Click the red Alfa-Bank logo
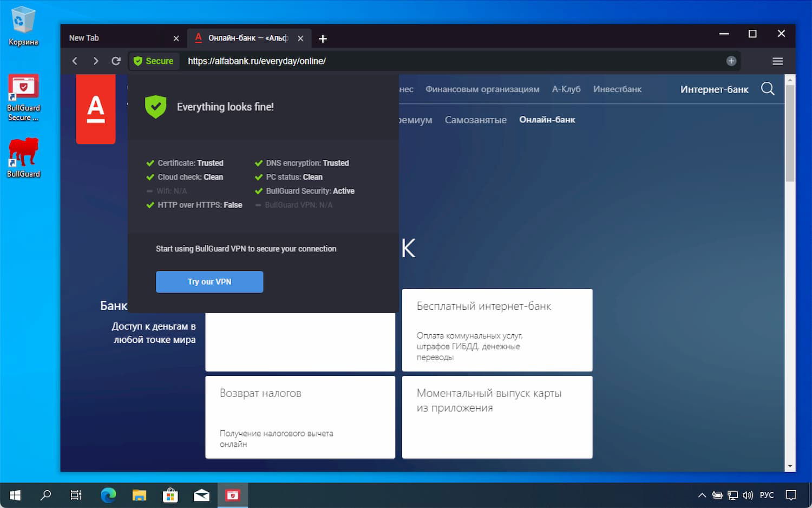The width and height of the screenshot is (812, 508). point(96,108)
